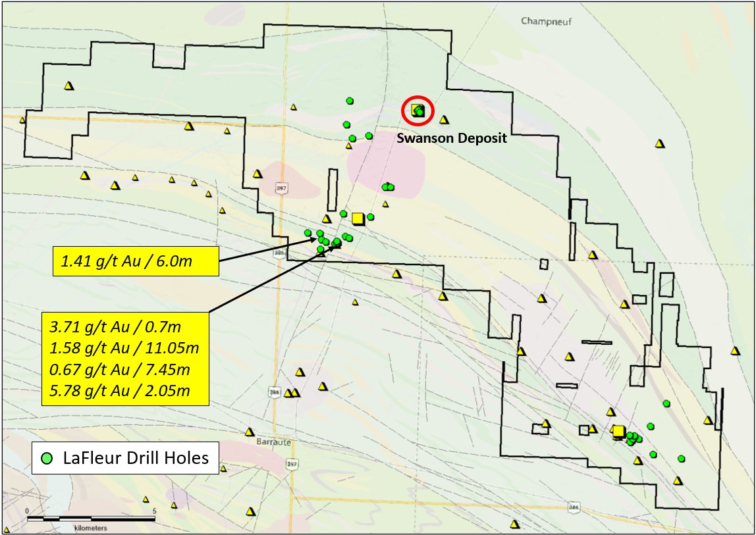Click the Route 386 shield at bottom right
This screenshot has height=535, width=756.
point(574,507)
